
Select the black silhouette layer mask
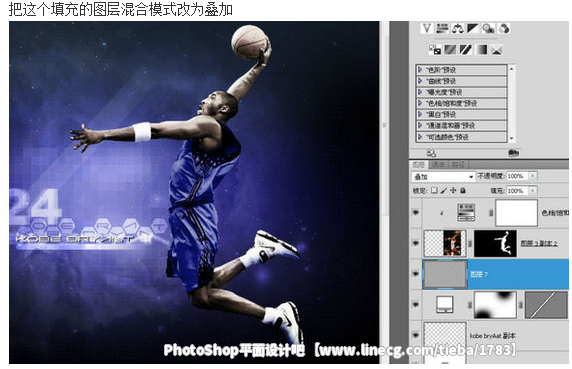pos(495,243)
